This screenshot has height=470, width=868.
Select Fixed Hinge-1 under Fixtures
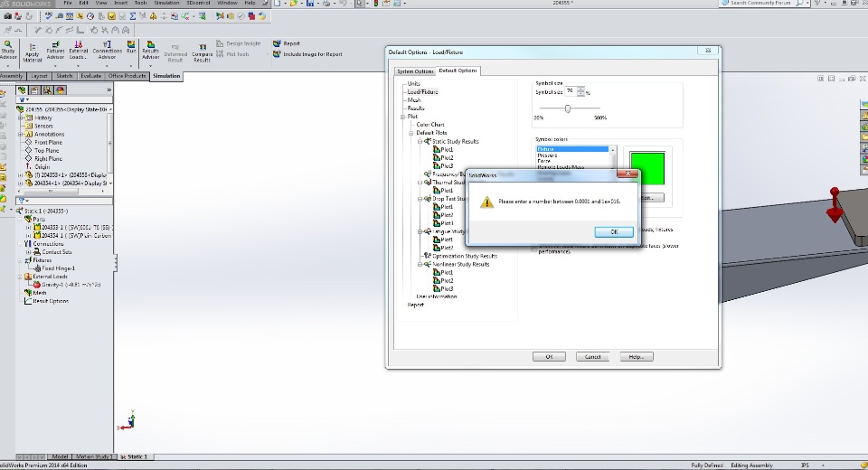click(x=58, y=268)
